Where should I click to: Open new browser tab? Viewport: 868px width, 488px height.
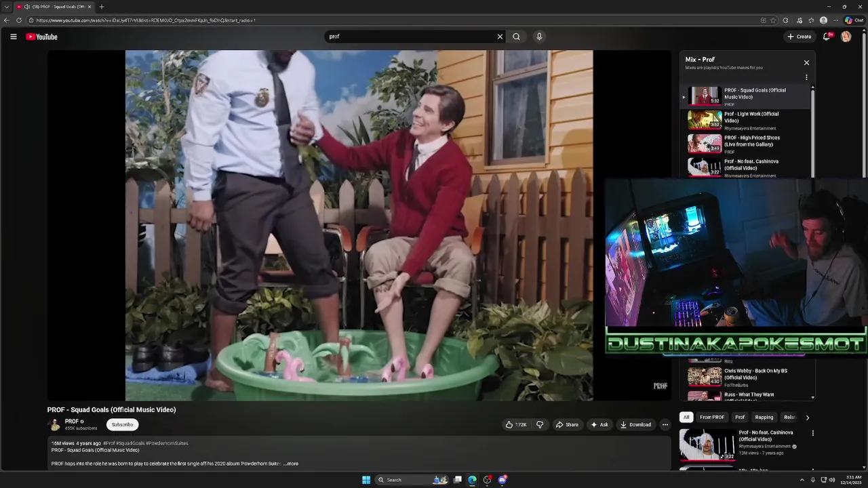[102, 7]
